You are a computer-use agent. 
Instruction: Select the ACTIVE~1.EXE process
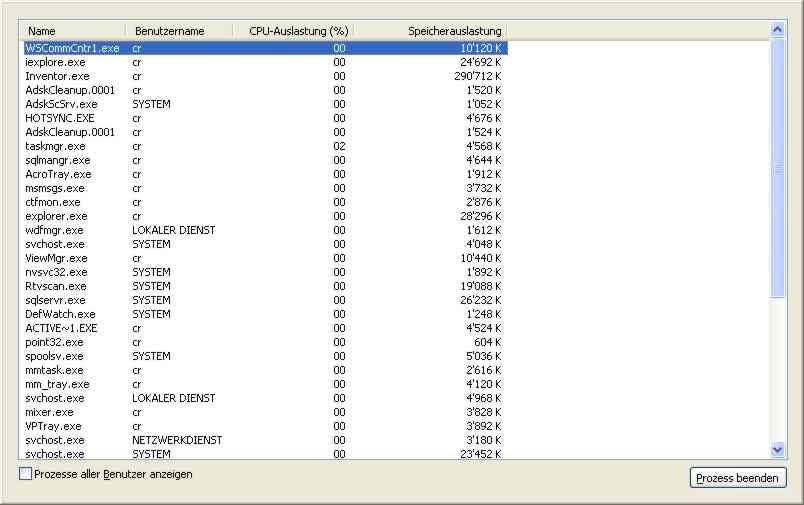(265, 328)
